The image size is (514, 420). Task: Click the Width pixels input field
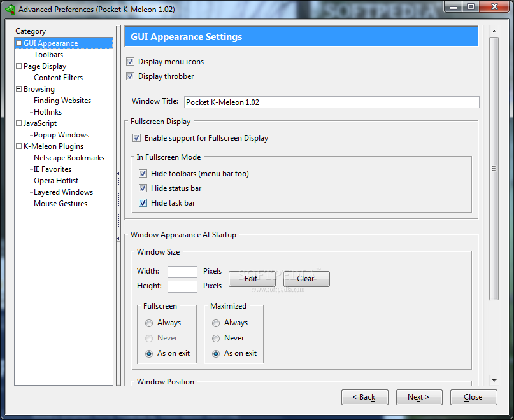pos(182,272)
